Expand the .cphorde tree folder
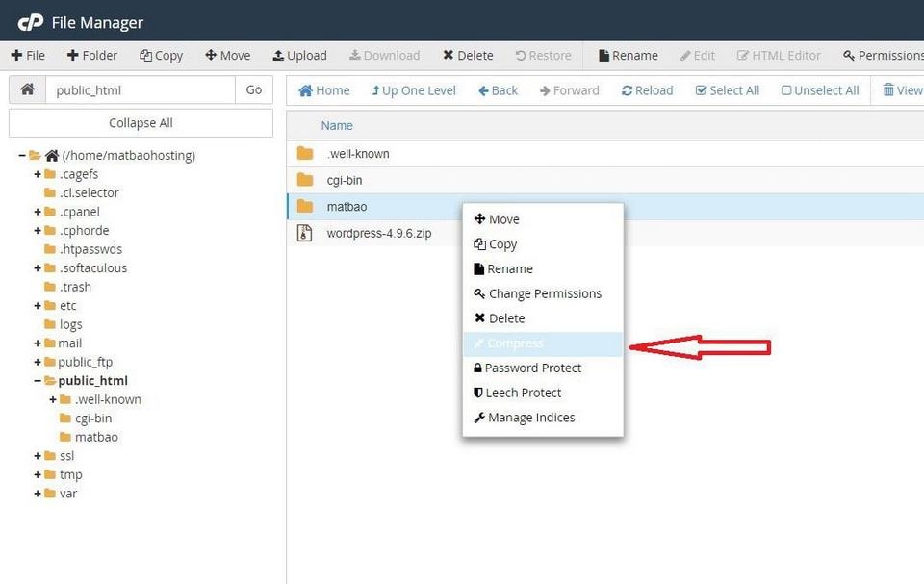The width and height of the screenshot is (924, 584). (38, 230)
